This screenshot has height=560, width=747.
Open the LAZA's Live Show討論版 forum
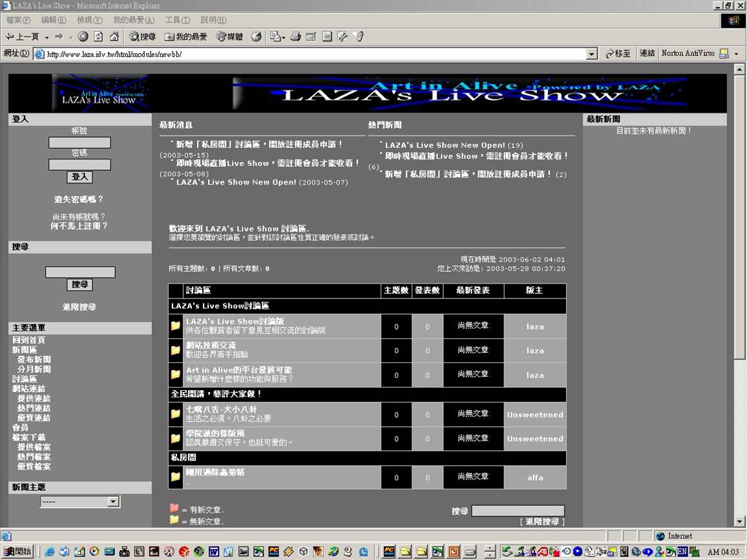pos(235,322)
